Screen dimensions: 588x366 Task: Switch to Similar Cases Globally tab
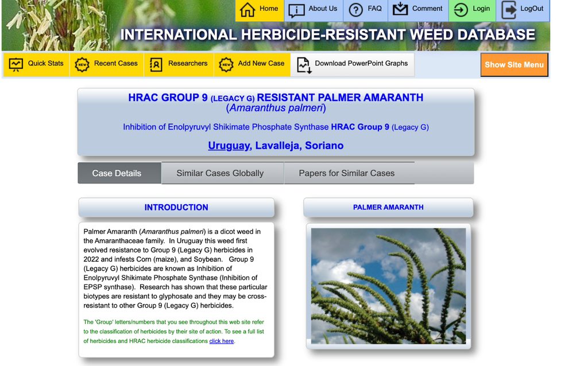click(x=222, y=173)
